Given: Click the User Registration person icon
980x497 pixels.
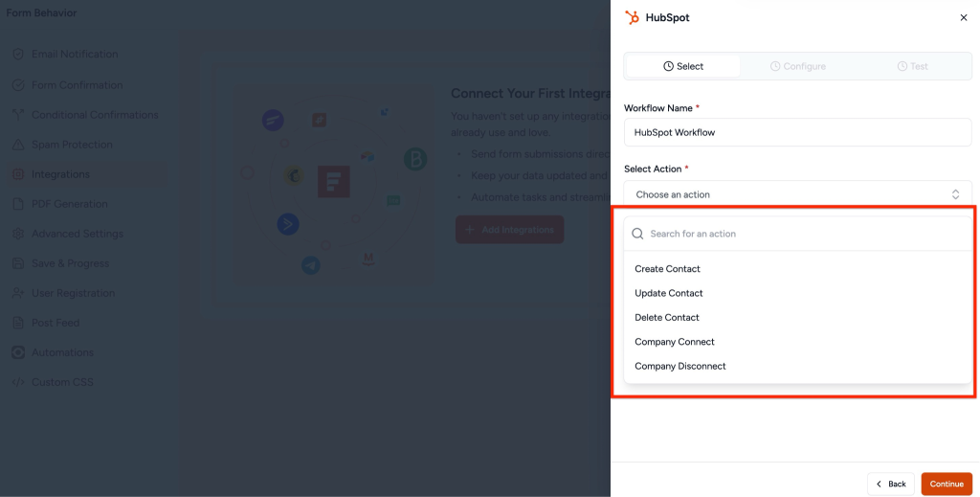Looking at the screenshot, I should 18,293.
